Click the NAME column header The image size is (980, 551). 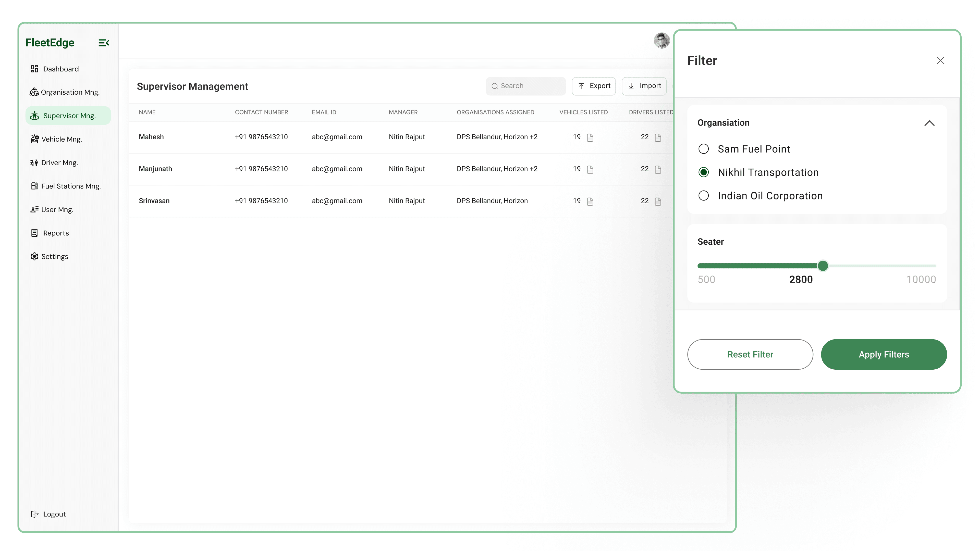(x=147, y=112)
